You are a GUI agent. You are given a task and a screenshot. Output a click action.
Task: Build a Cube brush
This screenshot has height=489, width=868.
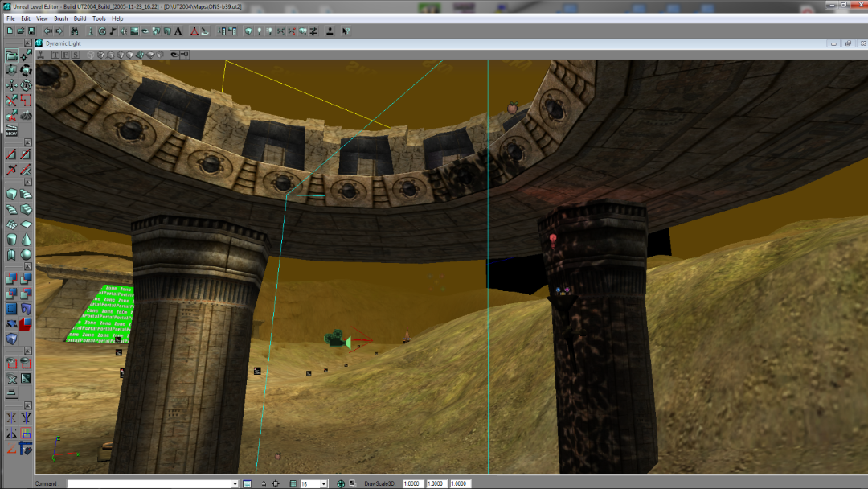click(x=12, y=195)
